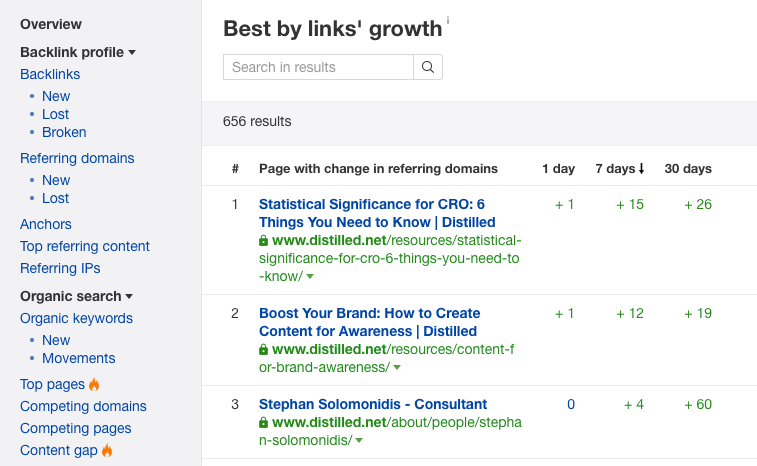Click the lock icon on the content-for-brand-awareness URL
The width and height of the screenshot is (757, 466).
tap(263, 350)
